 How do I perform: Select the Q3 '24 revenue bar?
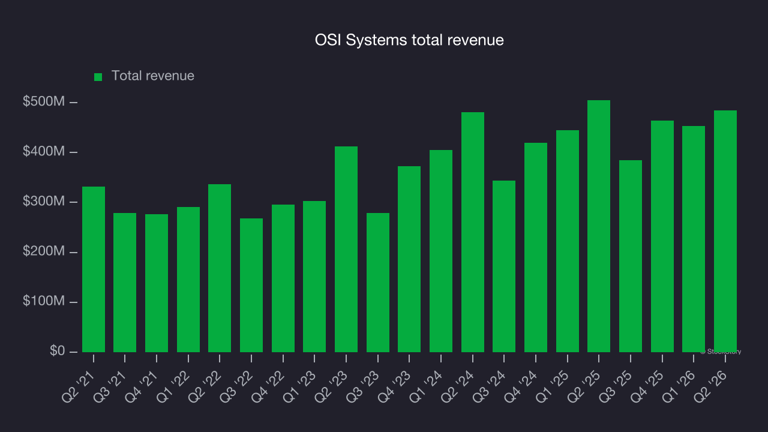[504, 266]
